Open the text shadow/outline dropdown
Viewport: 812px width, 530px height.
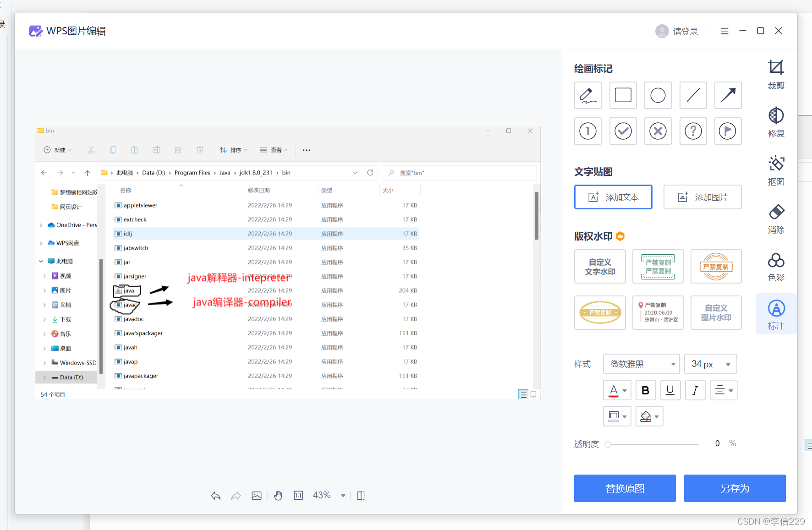617,416
